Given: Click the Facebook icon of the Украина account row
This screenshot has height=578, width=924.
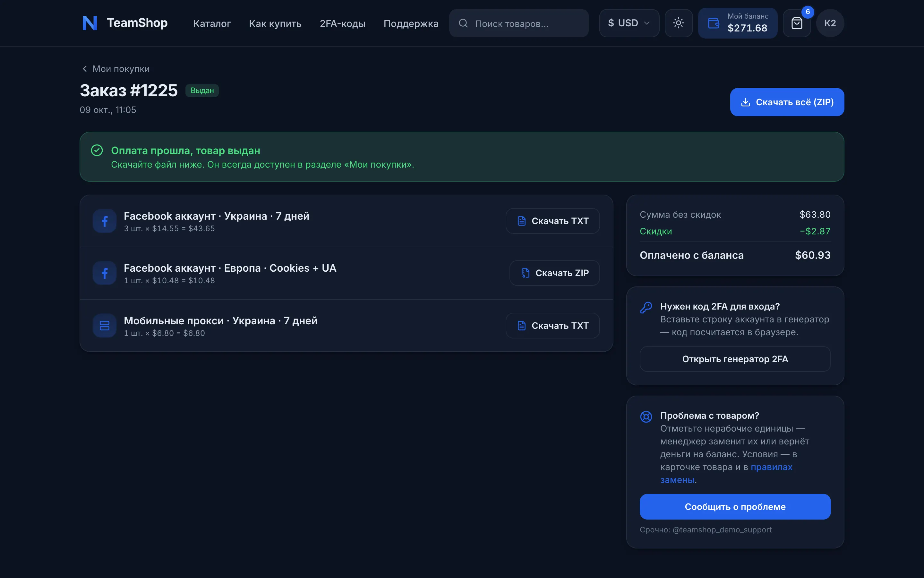Looking at the screenshot, I should [105, 221].
